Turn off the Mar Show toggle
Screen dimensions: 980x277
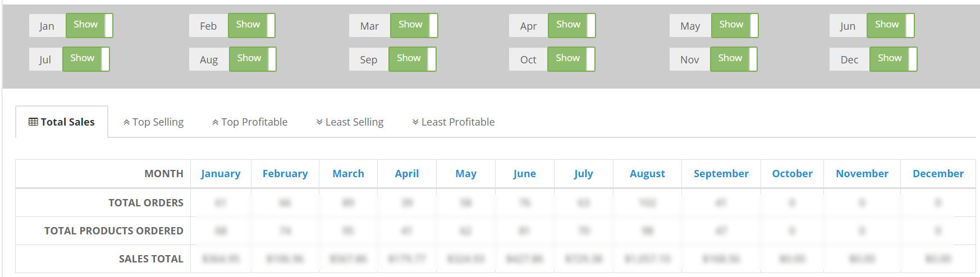tap(414, 26)
